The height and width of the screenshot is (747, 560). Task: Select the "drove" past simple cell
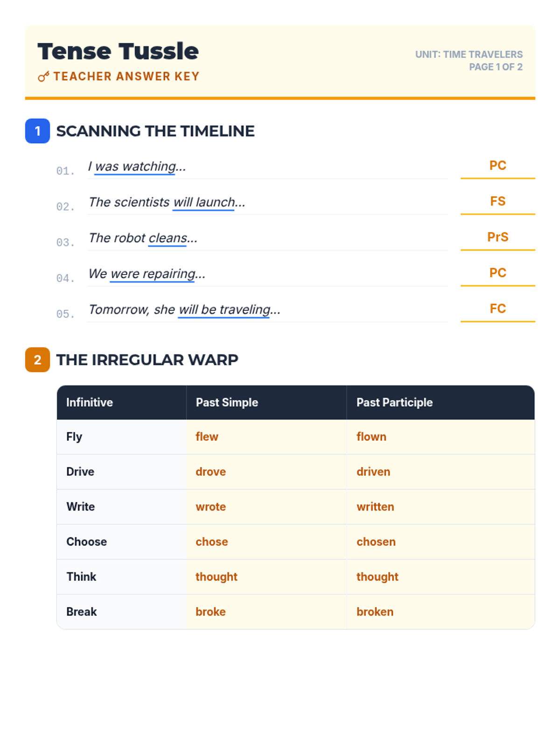click(x=210, y=472)
